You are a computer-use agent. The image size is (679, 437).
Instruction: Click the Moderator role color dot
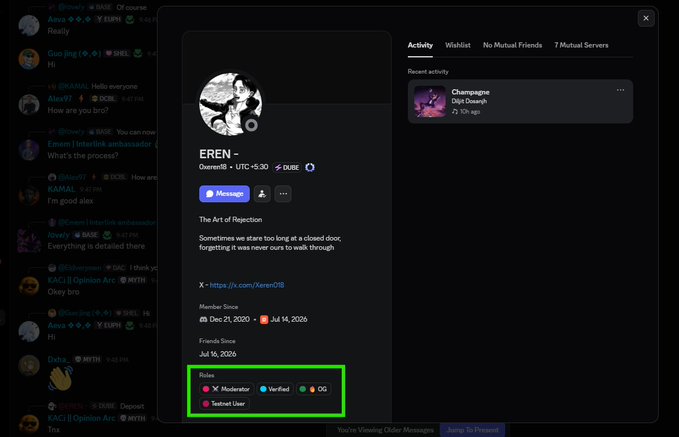tap(206, 389)
